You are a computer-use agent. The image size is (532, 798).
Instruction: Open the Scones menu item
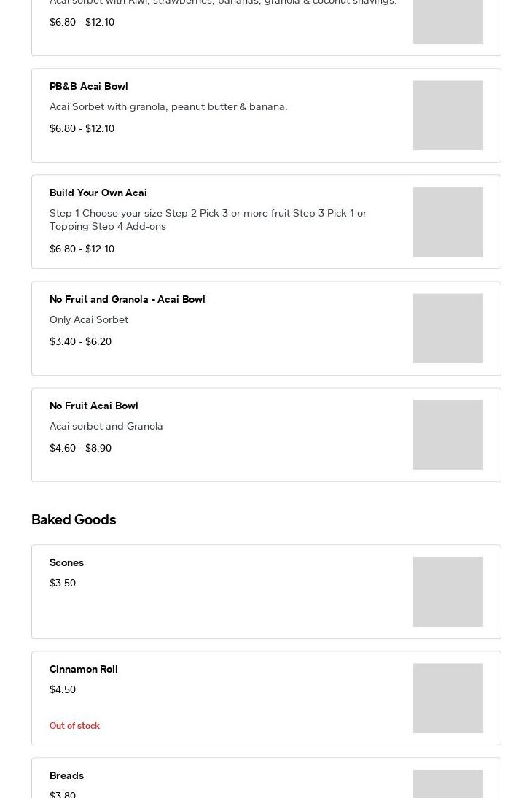click(x=67, y=562)
